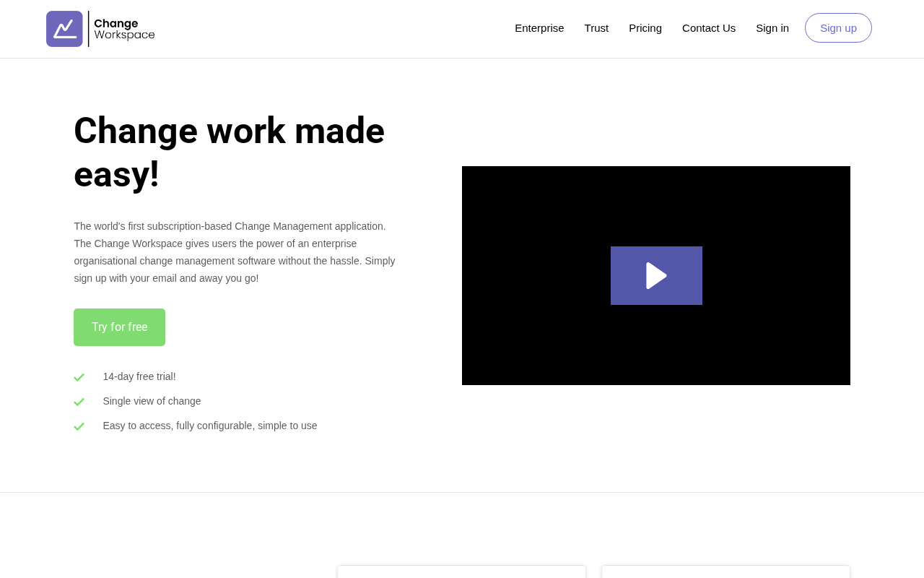924x578 pixels.
Task: Open the Pricing page
Action: tap(645, 28)
